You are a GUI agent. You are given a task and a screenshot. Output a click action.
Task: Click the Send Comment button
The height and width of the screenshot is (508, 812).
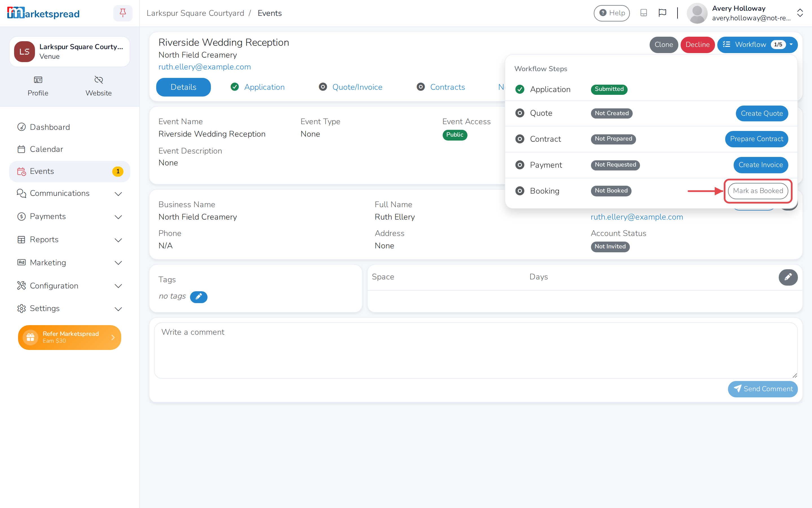click(762, 389)
